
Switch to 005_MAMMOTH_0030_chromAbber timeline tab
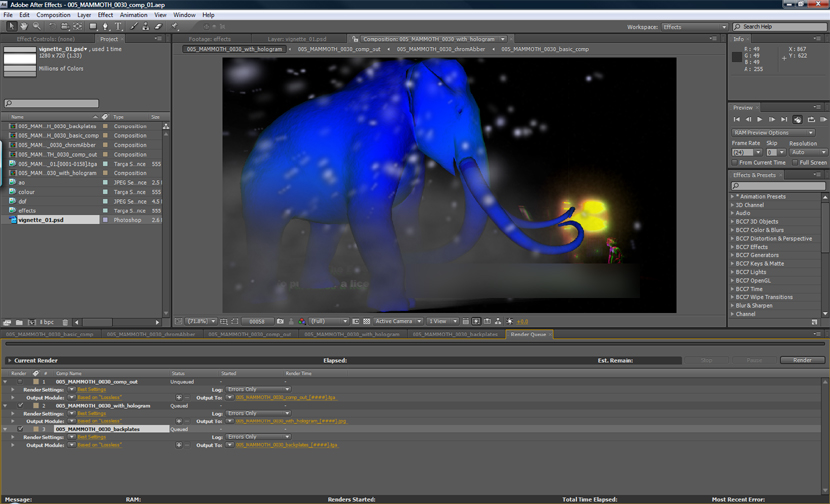(151, 334)
